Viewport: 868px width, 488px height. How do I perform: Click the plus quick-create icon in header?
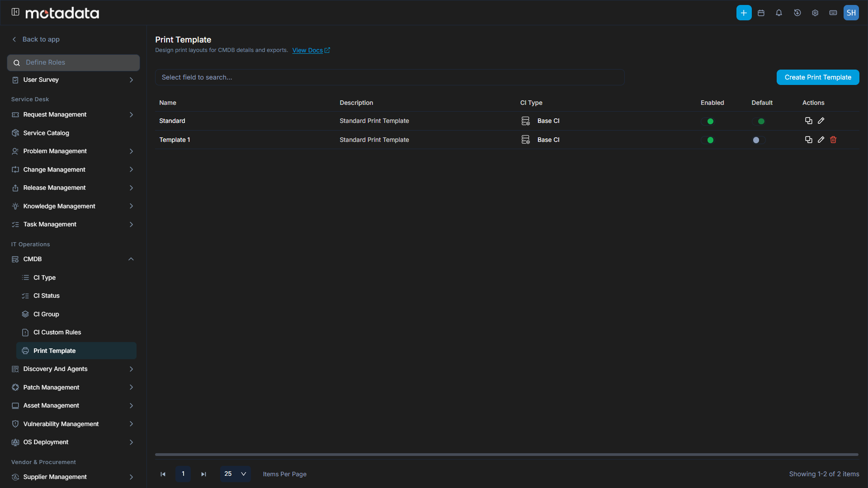click(744, 13)
